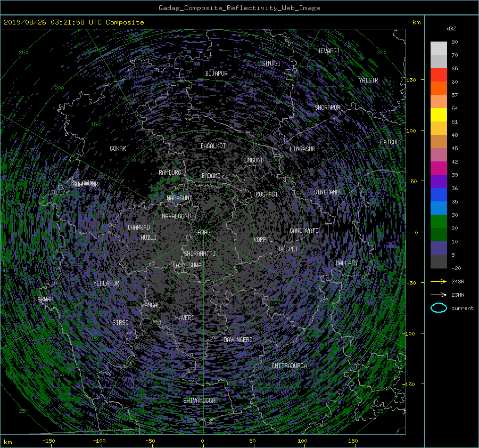The width and height of the screenshot is (479, 448).
Task: Click the DHARWAD city label
Action: click(x=138, y=227)
